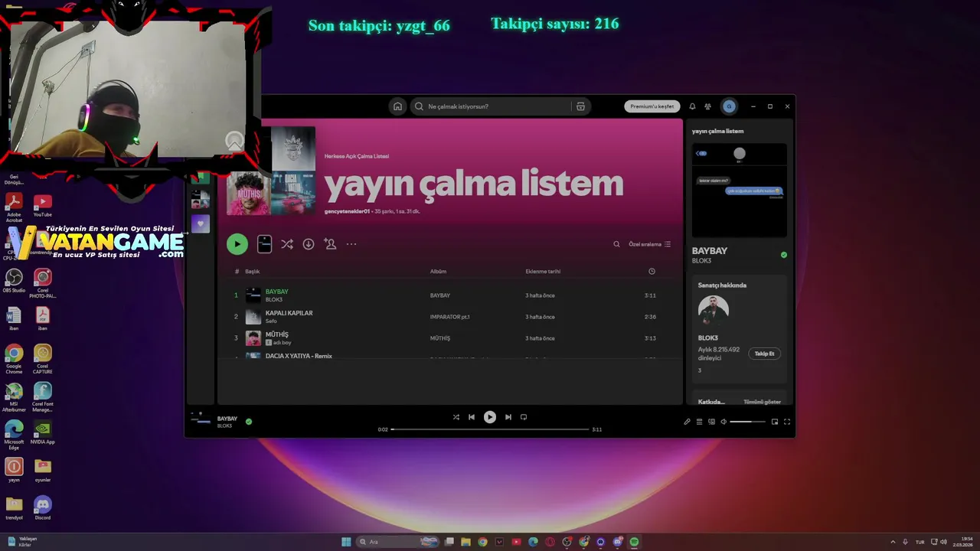Open the second playlist thumbnail in sidebar
Screen dimensions: 980x551
(x=201, y=199)
